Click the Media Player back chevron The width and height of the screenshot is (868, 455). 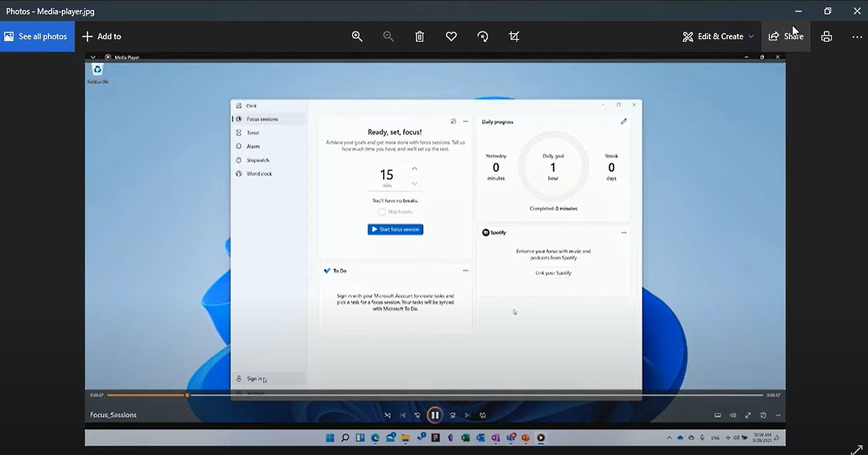93,57
